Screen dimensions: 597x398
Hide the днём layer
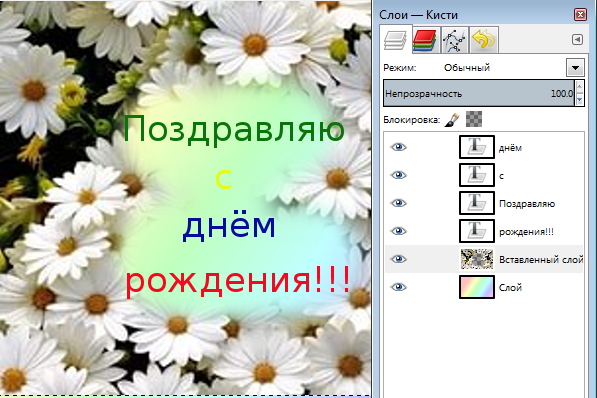399,147
